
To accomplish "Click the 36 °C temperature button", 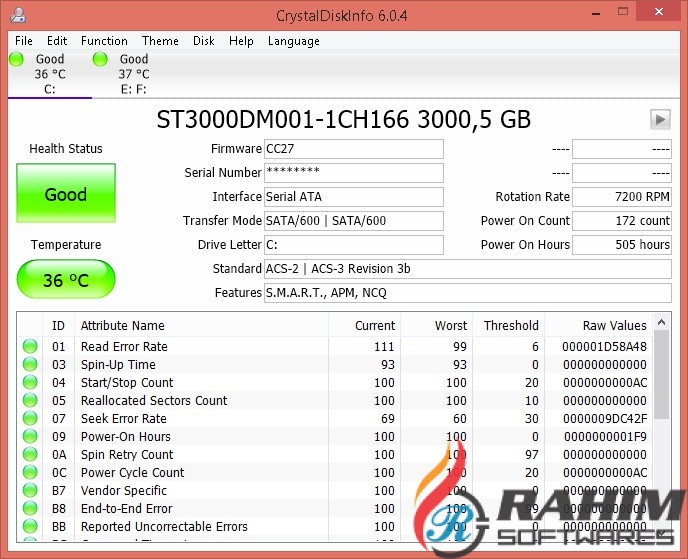I will coord(66,280).
